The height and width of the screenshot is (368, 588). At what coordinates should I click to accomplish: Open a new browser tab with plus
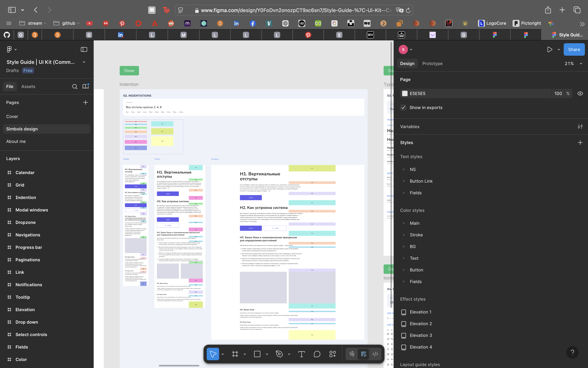pyautogui.click(x=562, y=10)
